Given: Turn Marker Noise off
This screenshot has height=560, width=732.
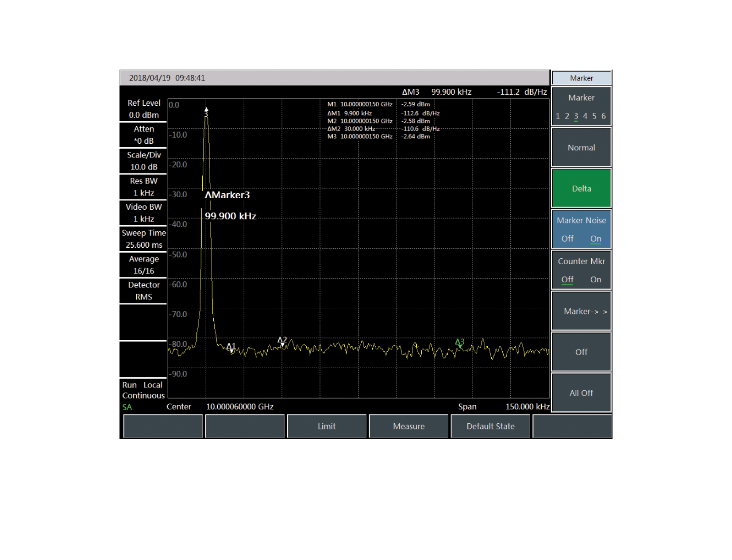Looking at the screenshot, I should point(567,239).
